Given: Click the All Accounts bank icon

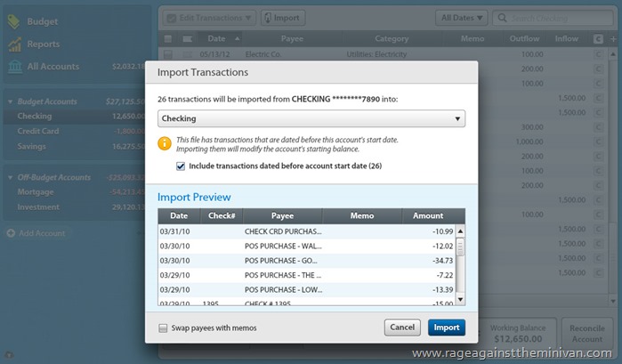Looking at the screenshot, I should [15, 66].
